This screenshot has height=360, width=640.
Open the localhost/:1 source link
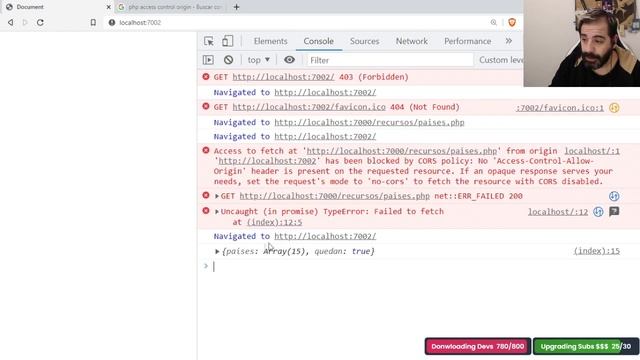pyautogui.click(x=592, y=151)
